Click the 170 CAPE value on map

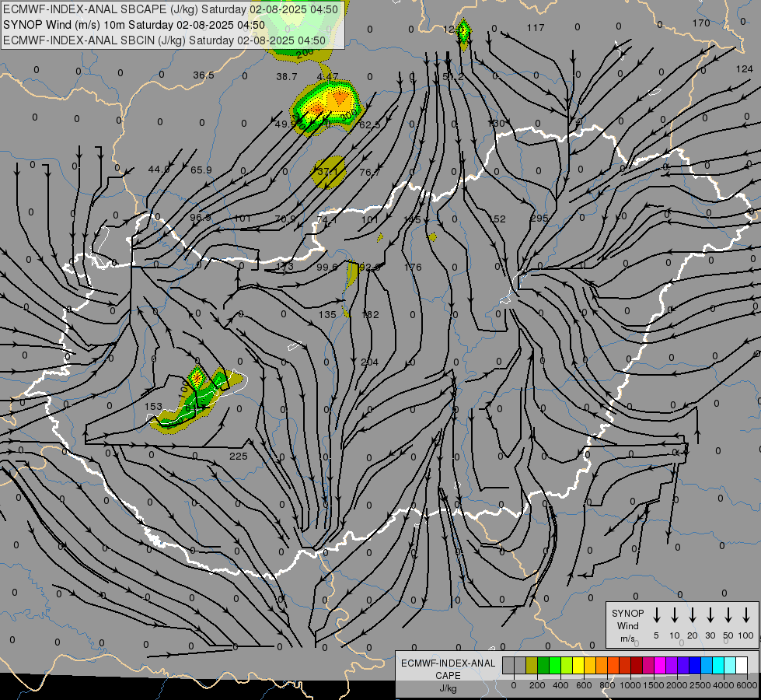click(701, 23)
